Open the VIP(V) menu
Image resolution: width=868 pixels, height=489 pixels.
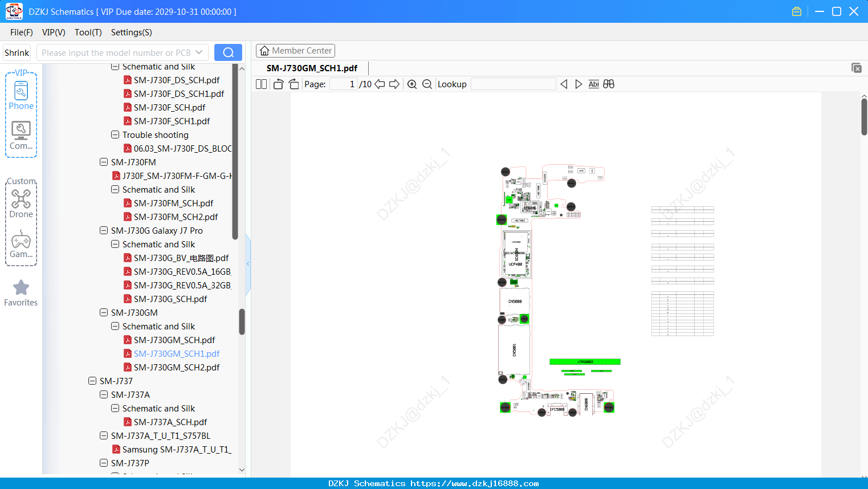point(54,32)
